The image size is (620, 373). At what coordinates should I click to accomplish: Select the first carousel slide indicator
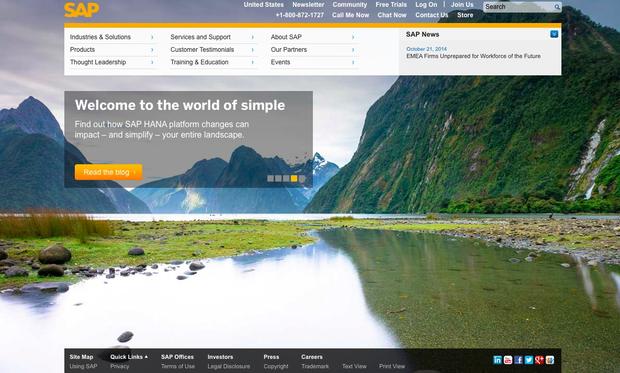(270, 178)
